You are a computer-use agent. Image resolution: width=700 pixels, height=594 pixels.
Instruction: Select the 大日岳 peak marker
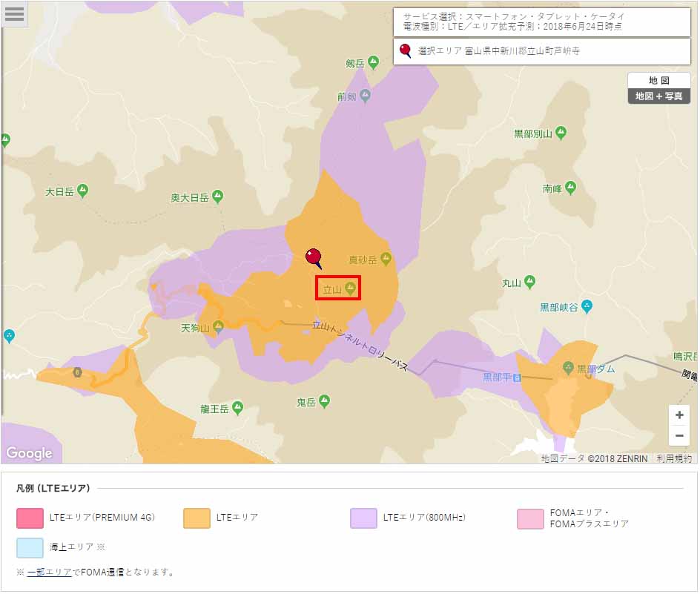tap(83, 191)
